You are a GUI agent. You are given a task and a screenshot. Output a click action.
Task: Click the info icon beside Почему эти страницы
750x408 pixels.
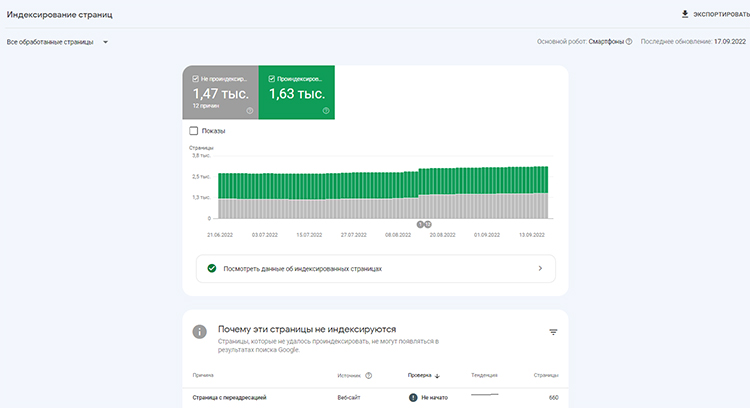[200, 332]
